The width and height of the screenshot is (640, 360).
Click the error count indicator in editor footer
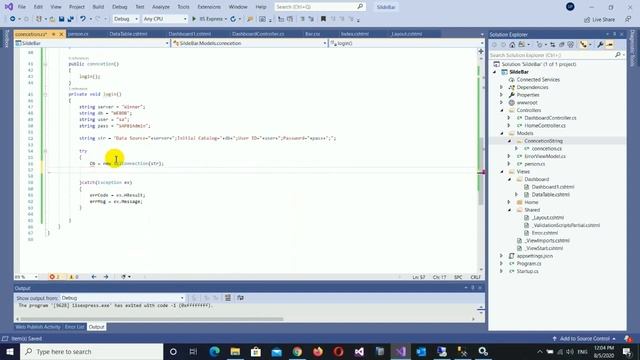tap(55, 277)
